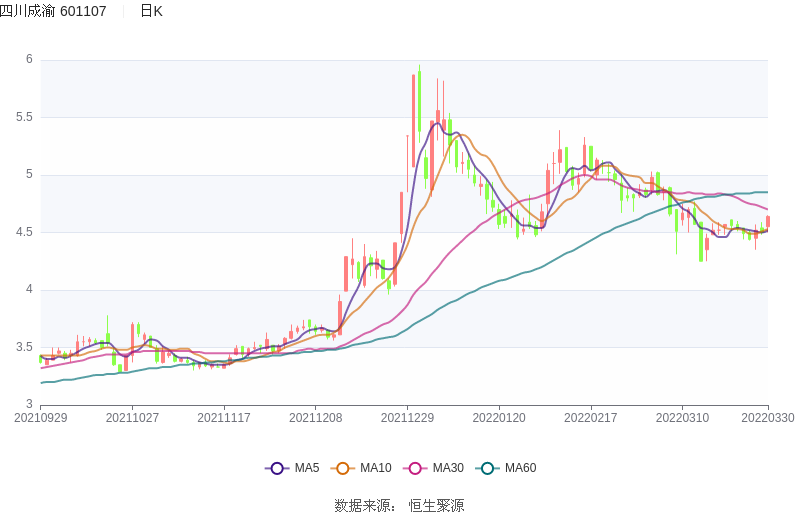800x517 pixels.
Task: Click the 20211117 x-axis date label
Action: coord(224,418)
